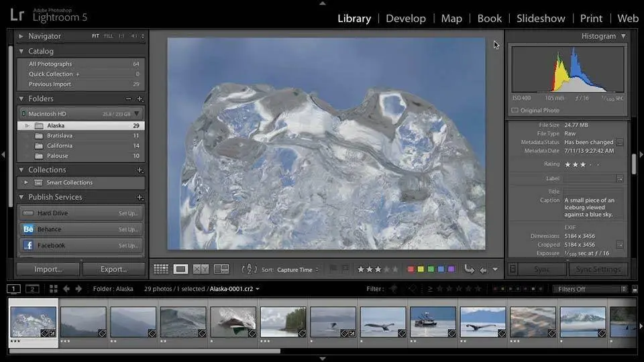Collapse the Histogram panel
The width and height of the screenshot is (644, 362).
[623, 36]
